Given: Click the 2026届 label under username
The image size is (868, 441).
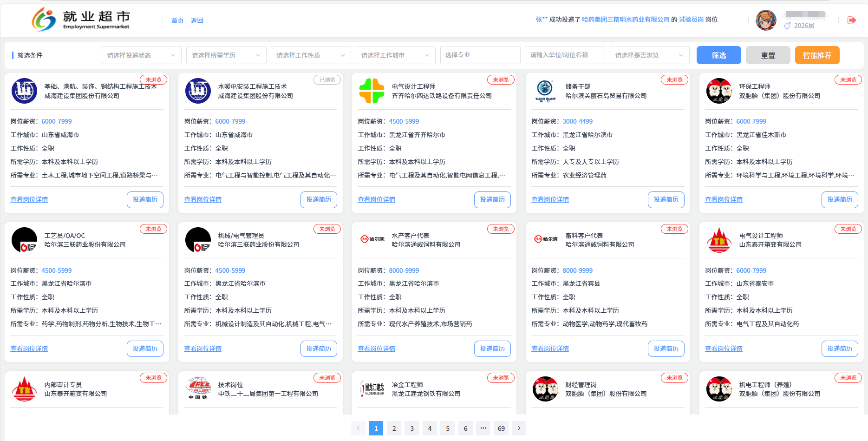Looking at the screenshot, I should [804, 26].
